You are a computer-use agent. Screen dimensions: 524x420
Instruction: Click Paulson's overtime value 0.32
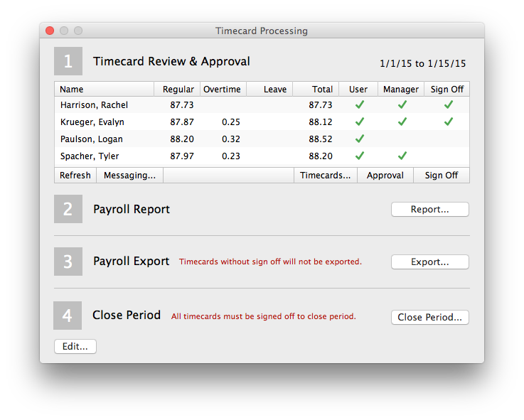click(x=231, y=139)
